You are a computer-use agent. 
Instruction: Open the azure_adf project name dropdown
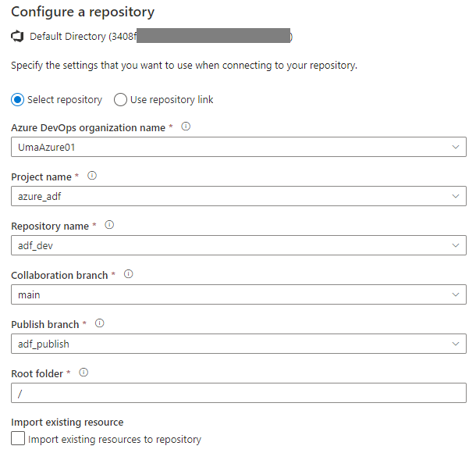pyautogui.click(x=239, y=196)
